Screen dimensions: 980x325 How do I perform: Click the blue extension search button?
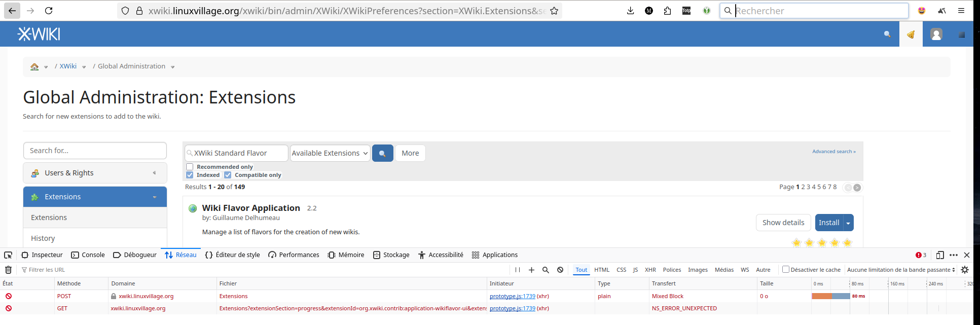pyautogui.click(x=382, y=153)
